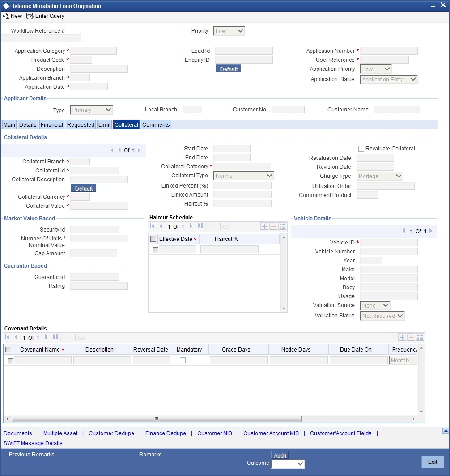Select all rows in Haircut Schedule header
This screenshot has height=476, width=450.
click(153, 239)
